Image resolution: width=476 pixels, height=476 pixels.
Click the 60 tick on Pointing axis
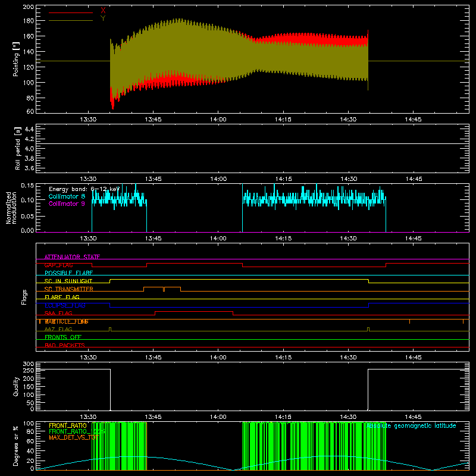coord(30,111)
